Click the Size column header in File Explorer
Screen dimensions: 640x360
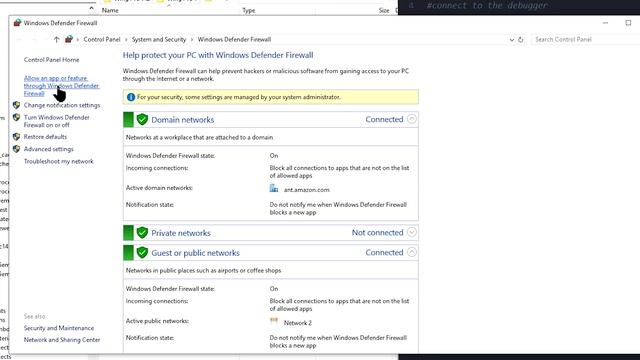click(384, 11)
